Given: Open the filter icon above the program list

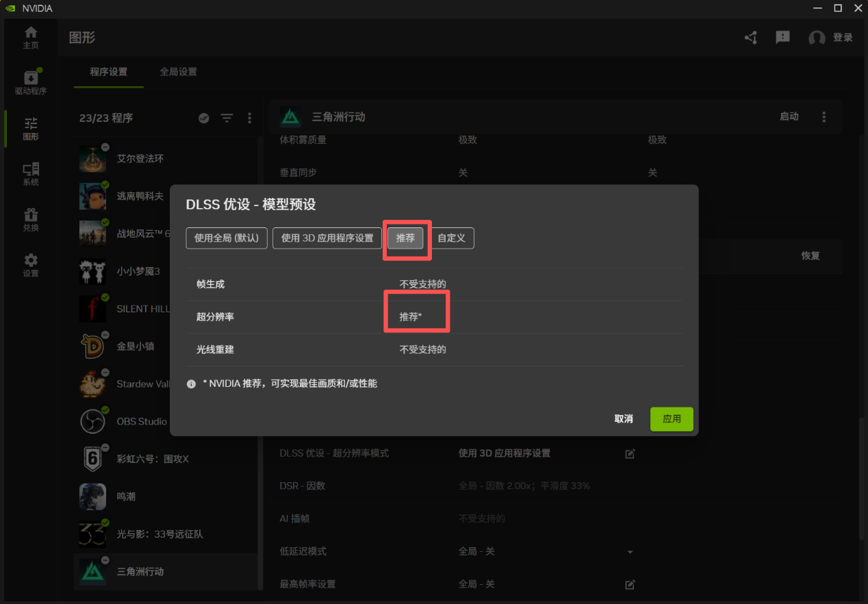Looking at the screenshot, I should [x=227, y=118].
